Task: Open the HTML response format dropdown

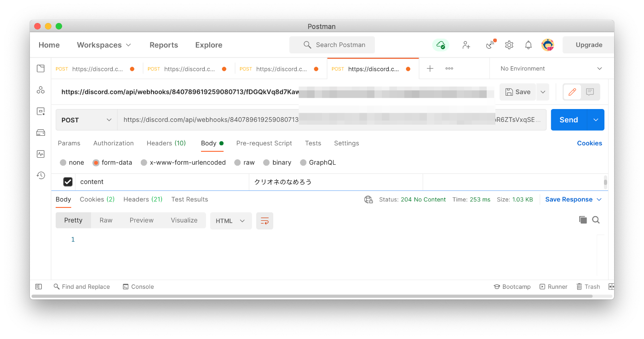Action: click(x=231, y=221)
